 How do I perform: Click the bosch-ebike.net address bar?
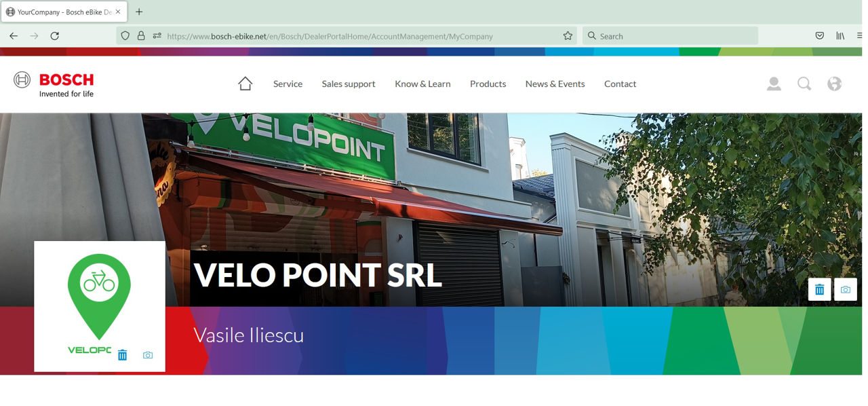pyautogui.click(x=347, y=36)
